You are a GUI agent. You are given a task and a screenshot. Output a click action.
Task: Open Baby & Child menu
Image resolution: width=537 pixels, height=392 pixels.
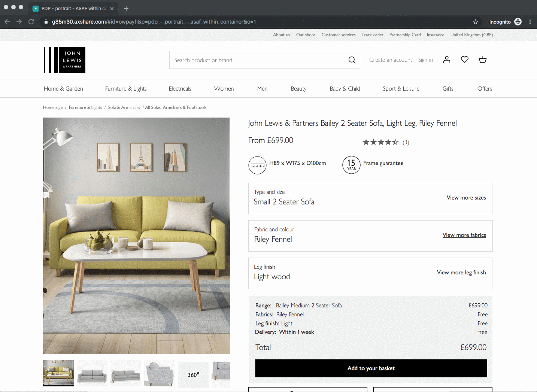[x=345, y=89]
